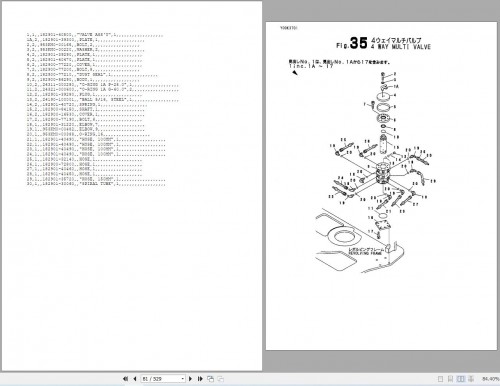The height and width of the screenshot is (386, 500).
Task: Click the Fig. 35 figure number heading
Action: click(x=352, y=43)
